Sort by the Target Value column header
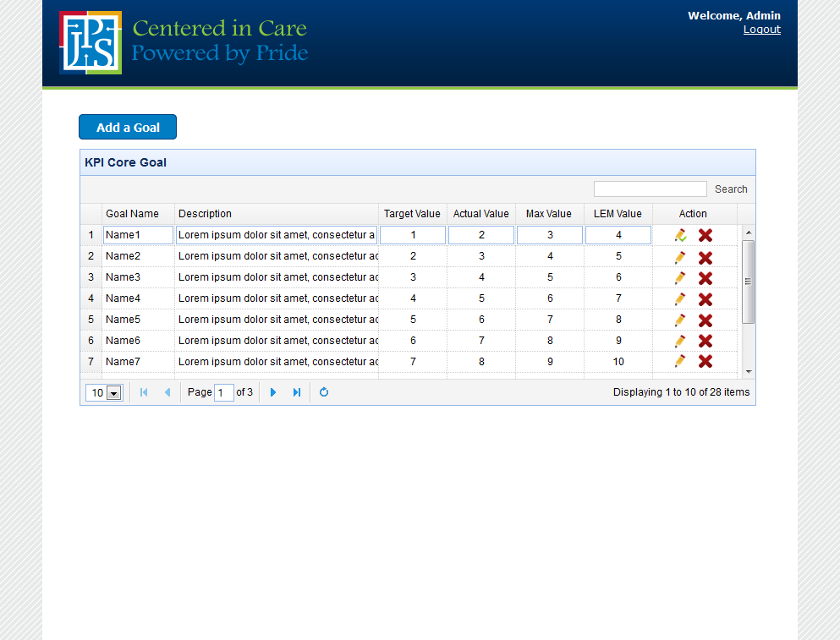Viewport: 840px width, 640px height. 413,214
